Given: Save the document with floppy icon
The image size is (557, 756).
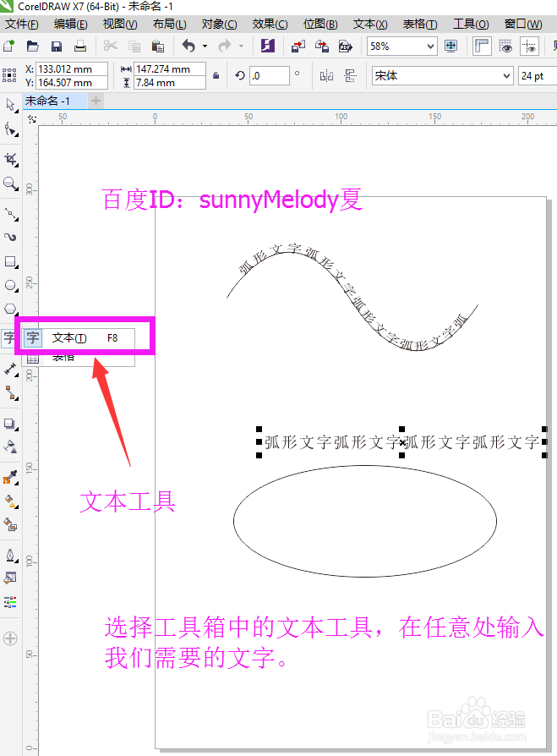Looking at the screenshot, I should coord(57,47).
